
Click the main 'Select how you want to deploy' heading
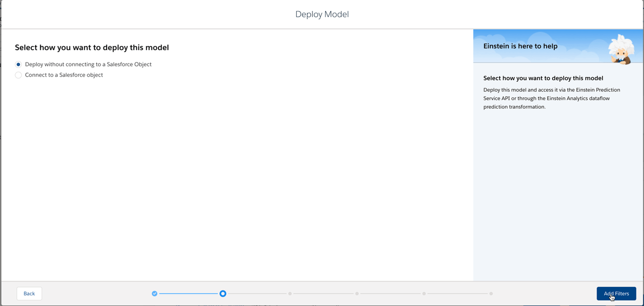point(92,47)
